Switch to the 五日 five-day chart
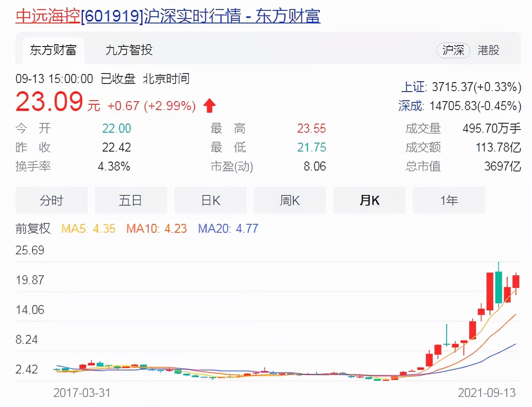Viewport: 532px width, 407px height. 131,200
